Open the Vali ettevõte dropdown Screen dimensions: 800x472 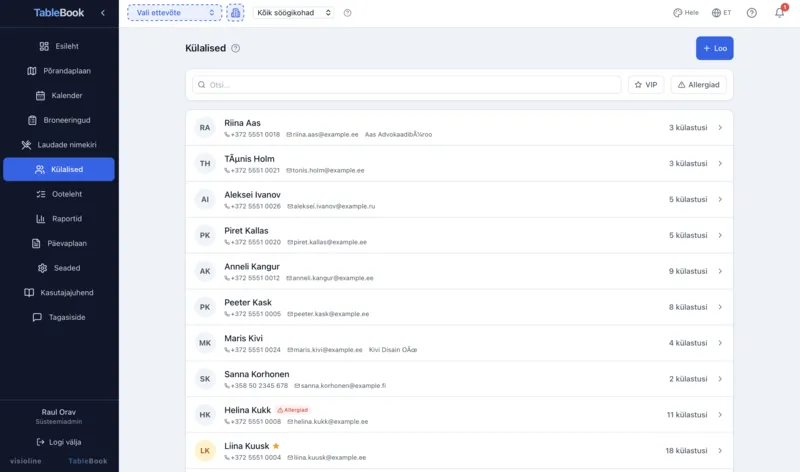[x=174, y=13]
